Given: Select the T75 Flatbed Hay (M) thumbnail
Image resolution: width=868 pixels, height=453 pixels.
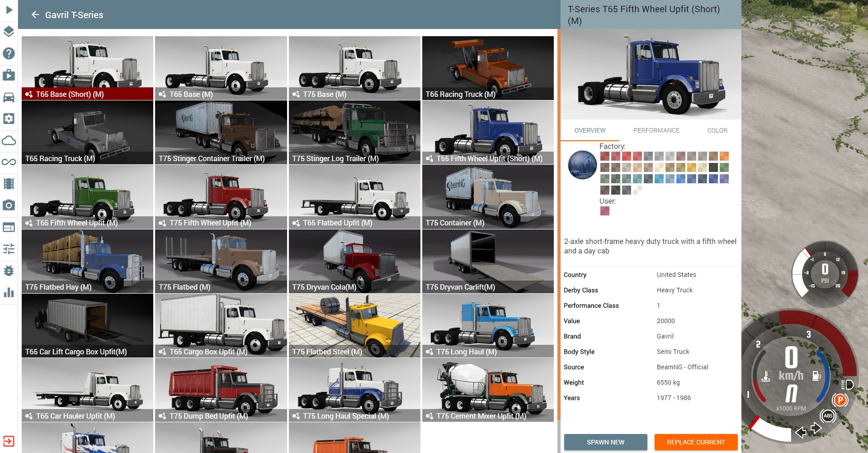Looking at the screenshot, I should tap(87, 261).
